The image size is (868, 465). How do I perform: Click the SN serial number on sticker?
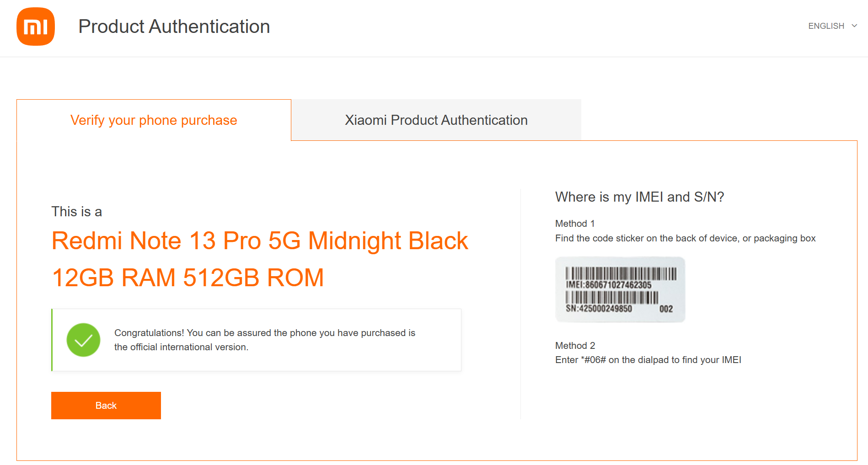pyautogui.click(x=599, y=309)
